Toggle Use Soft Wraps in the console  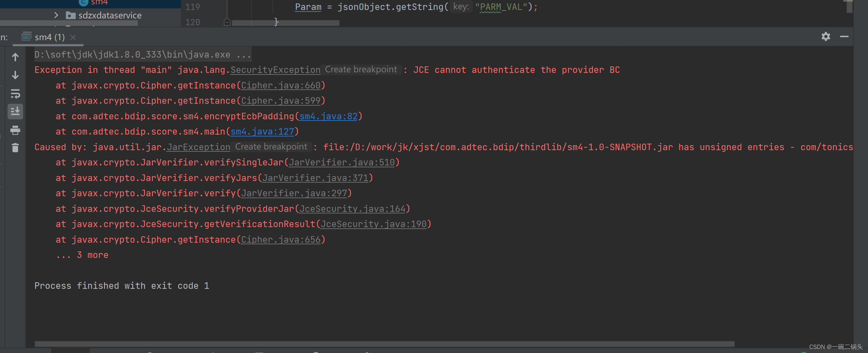[x=15, y=94]
